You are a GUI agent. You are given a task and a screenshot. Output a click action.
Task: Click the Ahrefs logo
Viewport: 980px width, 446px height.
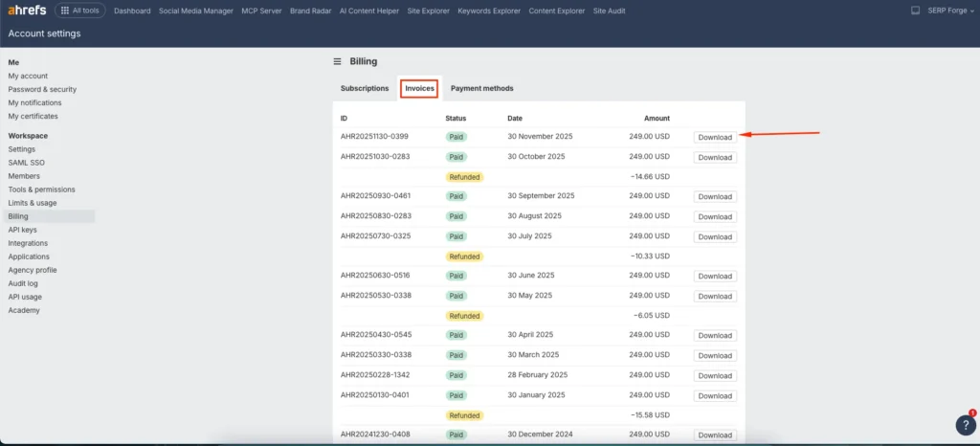click(x=27, y=11)
